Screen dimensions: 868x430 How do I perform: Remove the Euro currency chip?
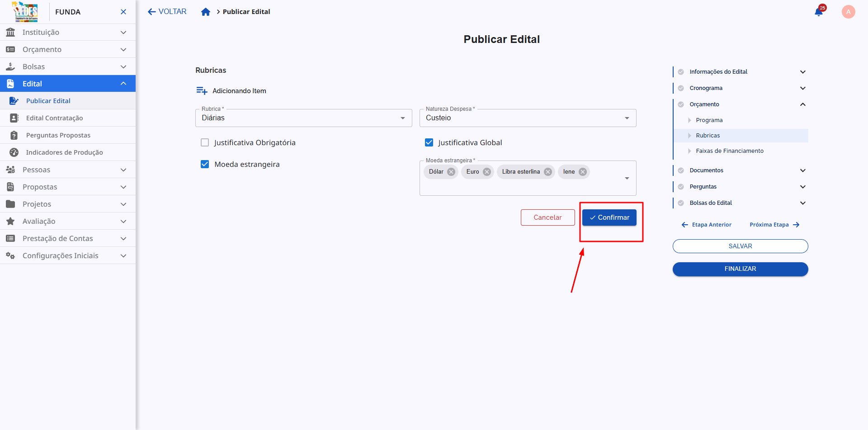click(487, 172)
